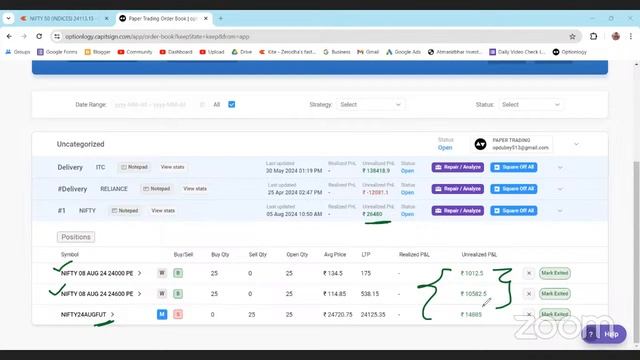640x360 pixels.
Task: Open the Status Select dropdown
Action: (531, 104)
